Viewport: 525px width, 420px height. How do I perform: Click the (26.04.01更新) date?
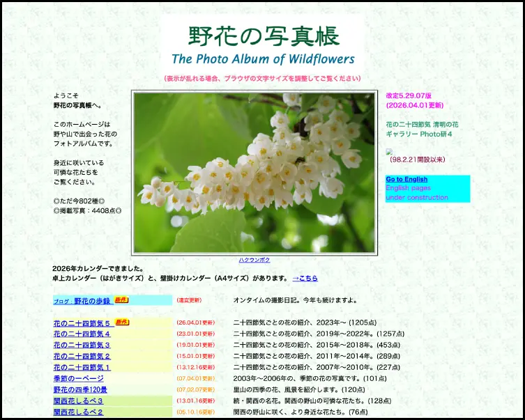point(195,322)
